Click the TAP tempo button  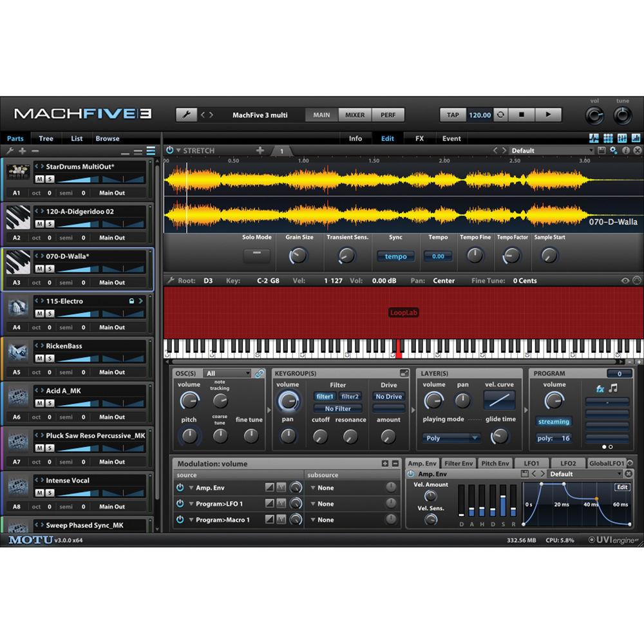(x=453, y=115)
